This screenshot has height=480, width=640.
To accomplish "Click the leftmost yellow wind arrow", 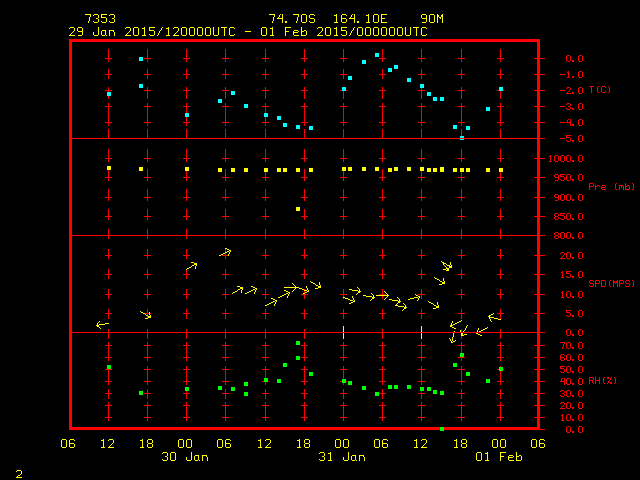I will coord(102,324).
